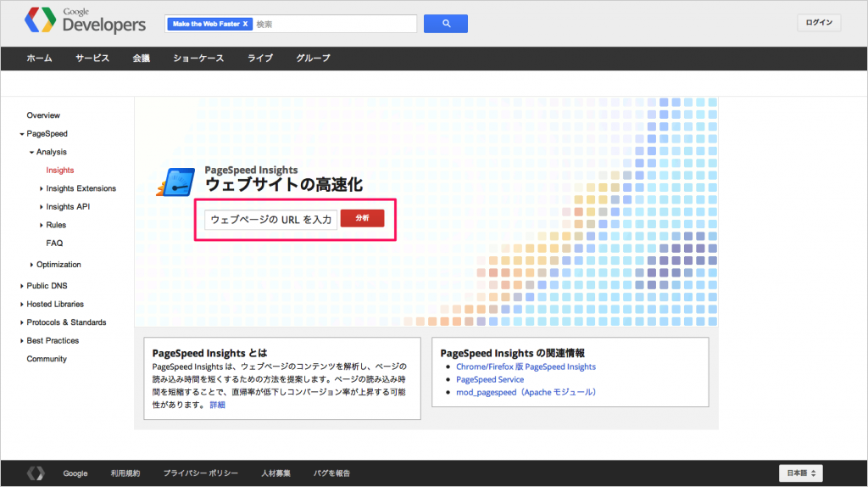
Task: Open FAQ in the sidebar
Action: pyautogui.click(x=54, y=243)
